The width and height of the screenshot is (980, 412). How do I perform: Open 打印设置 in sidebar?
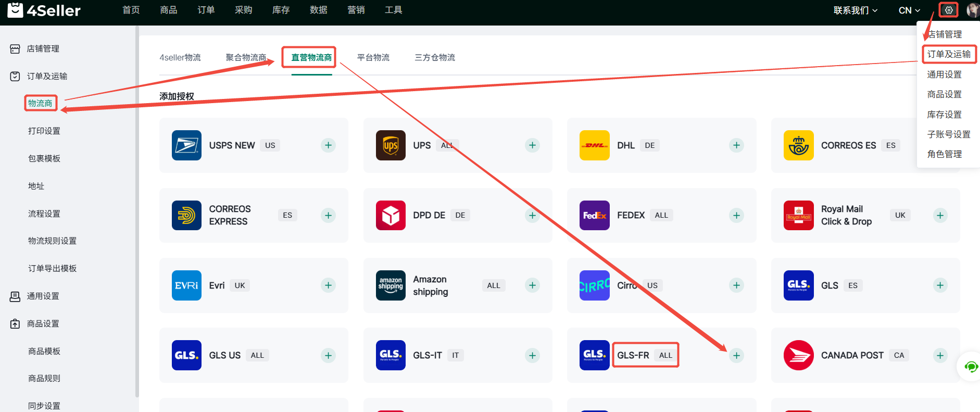coord(44,131)
